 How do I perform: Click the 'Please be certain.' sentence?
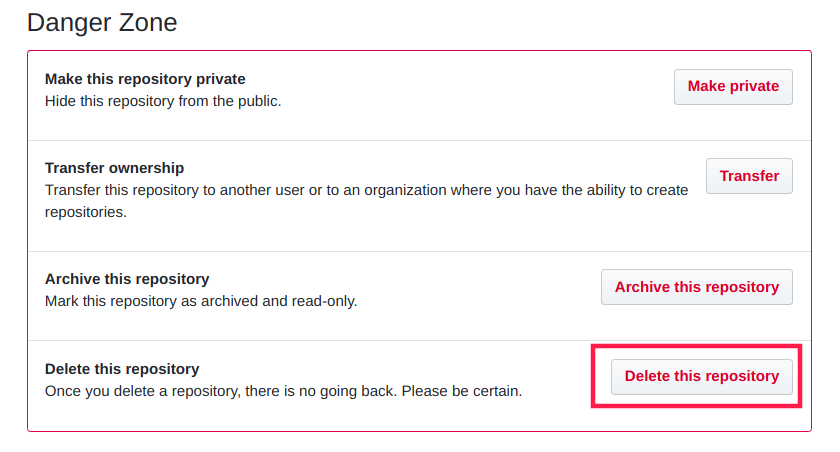(x=462, y=391)
